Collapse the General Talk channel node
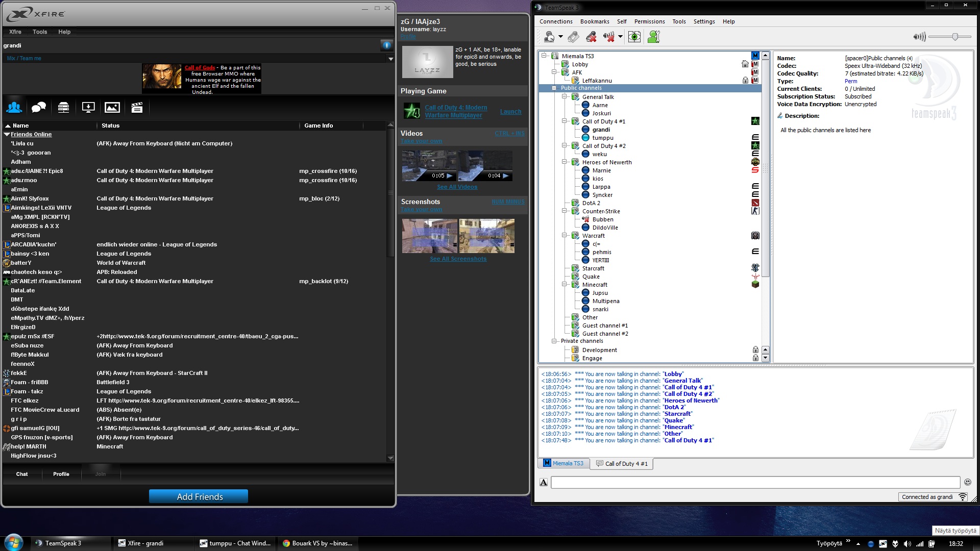The height and width of the screenshot is (551, 980). click(565, 97)
